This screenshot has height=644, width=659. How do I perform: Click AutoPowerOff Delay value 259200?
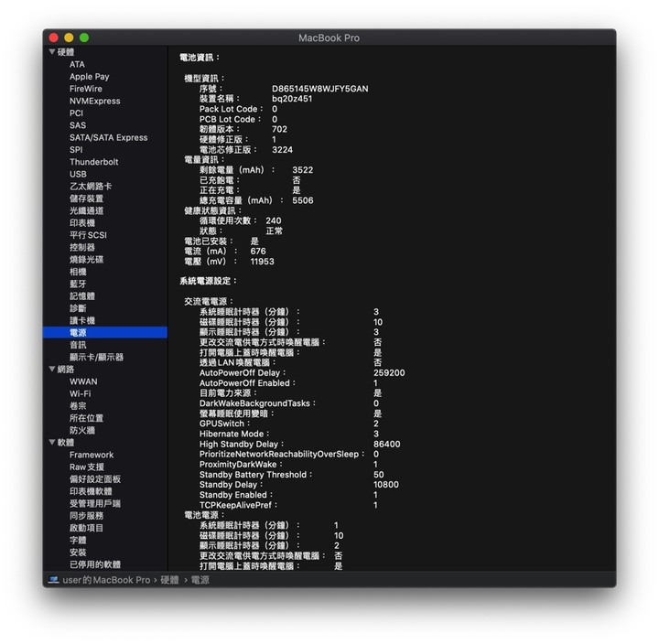tap(389, 372)
